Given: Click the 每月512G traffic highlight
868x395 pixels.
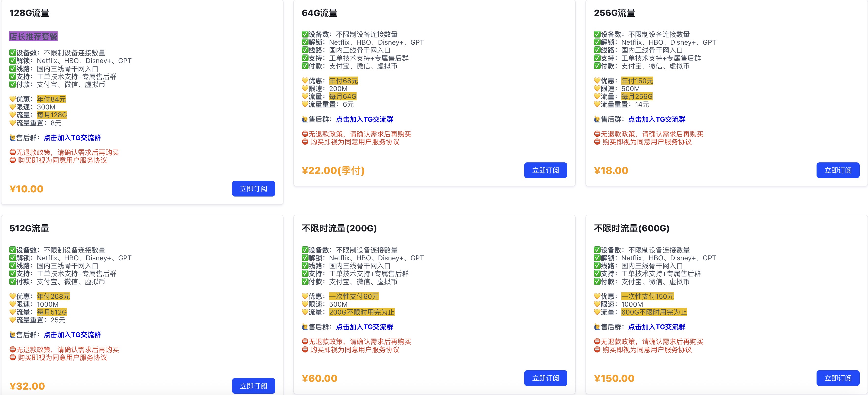Looking at the screenshot, I should [52, 312].
